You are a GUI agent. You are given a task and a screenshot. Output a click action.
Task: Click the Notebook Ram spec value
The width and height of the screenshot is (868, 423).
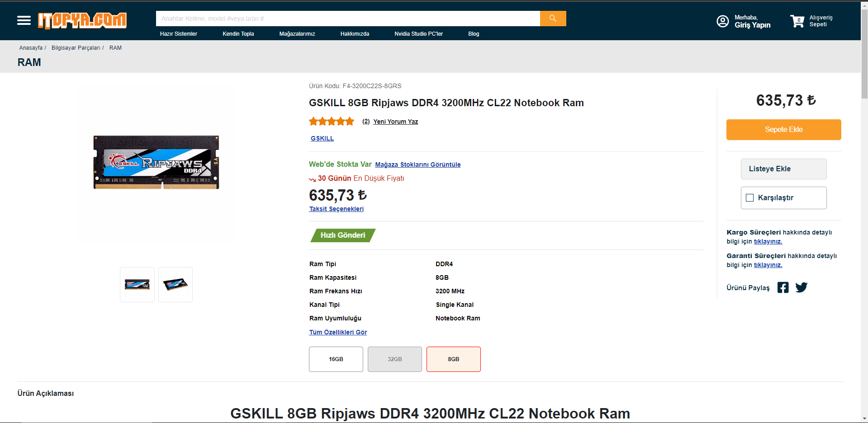pos(458,318)
